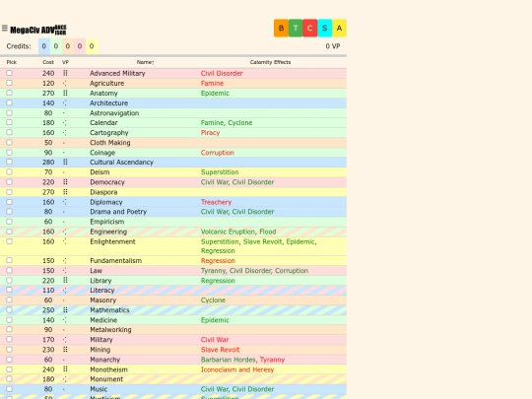Screen dimensions: 532x399
Task: Click the Volcanic Eruption, Flood calamity text
Action: point(238,232)
